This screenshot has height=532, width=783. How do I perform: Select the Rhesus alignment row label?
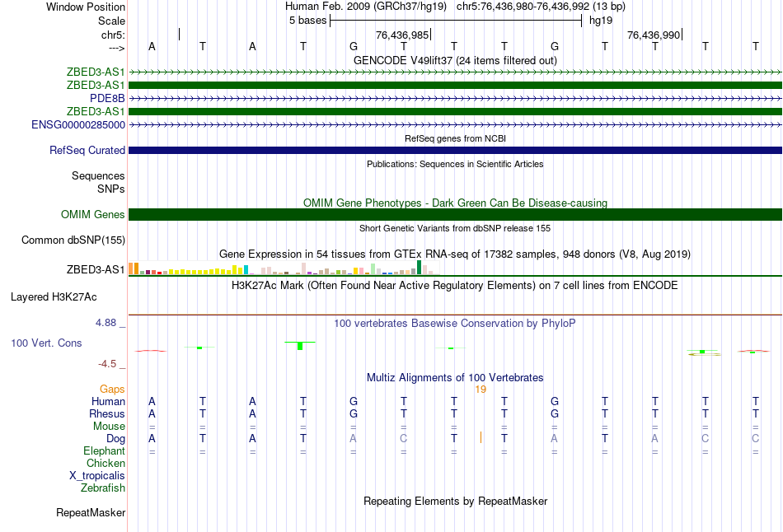pyautogui.click(x=107, y=414)
